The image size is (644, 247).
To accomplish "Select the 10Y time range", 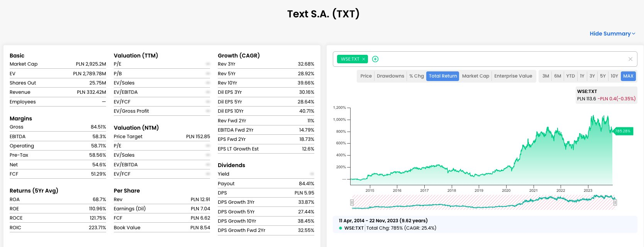I will (x=614, y=76).
